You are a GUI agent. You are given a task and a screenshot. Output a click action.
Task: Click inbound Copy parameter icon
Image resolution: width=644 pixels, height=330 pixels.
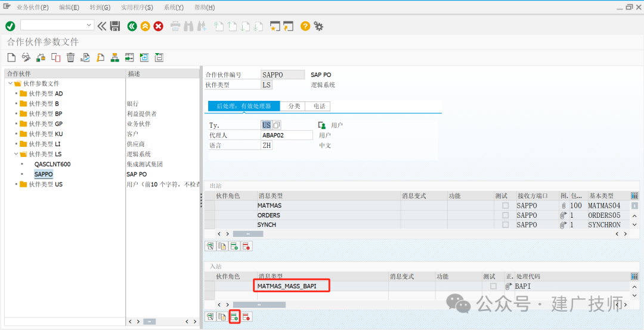(x=222, y=316)
